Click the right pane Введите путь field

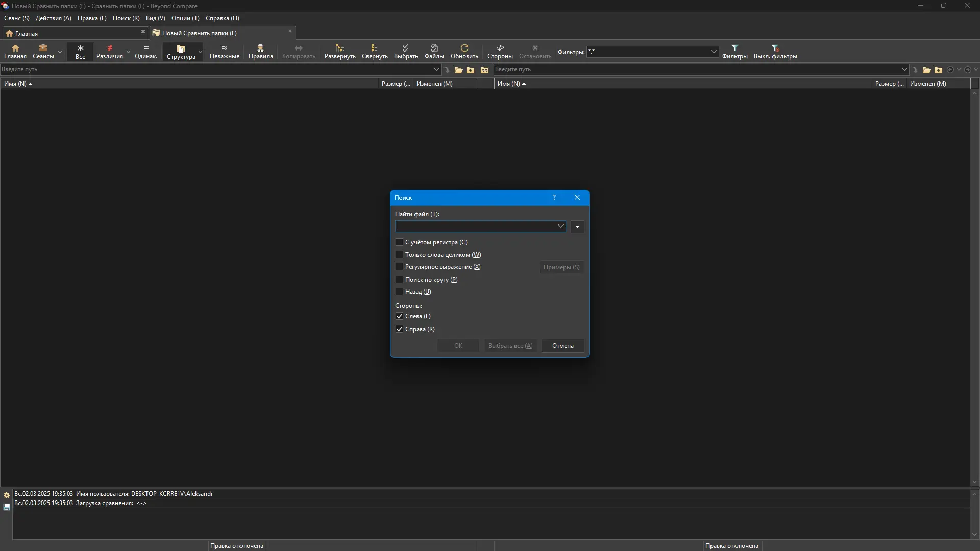tap(694, 69)
